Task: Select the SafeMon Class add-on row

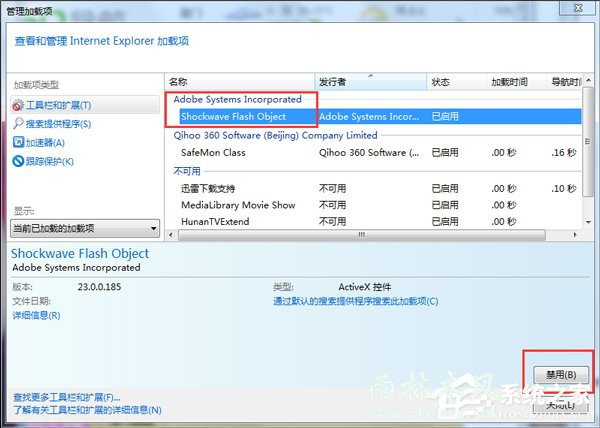Action: [x=373, y=153]
